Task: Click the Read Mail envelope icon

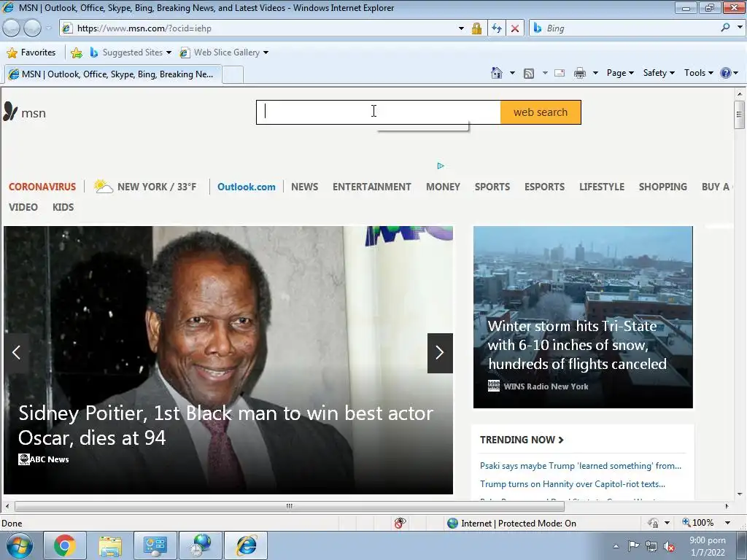Action: [x=560, y=73]
